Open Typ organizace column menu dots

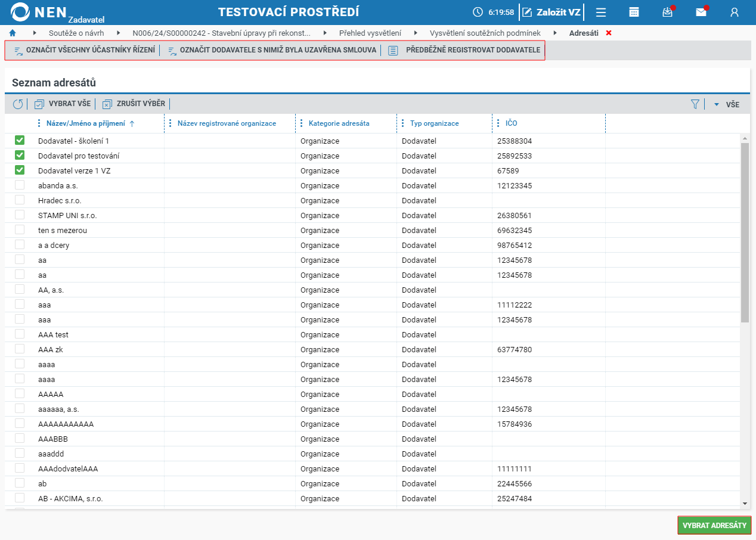[403, 123]
